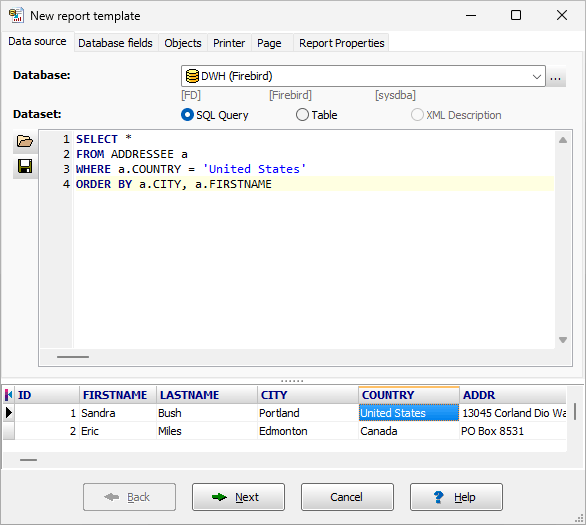Click the blue question mark Help icon
The height and width of the screenshot is (525, 586).
click(438, 497)
